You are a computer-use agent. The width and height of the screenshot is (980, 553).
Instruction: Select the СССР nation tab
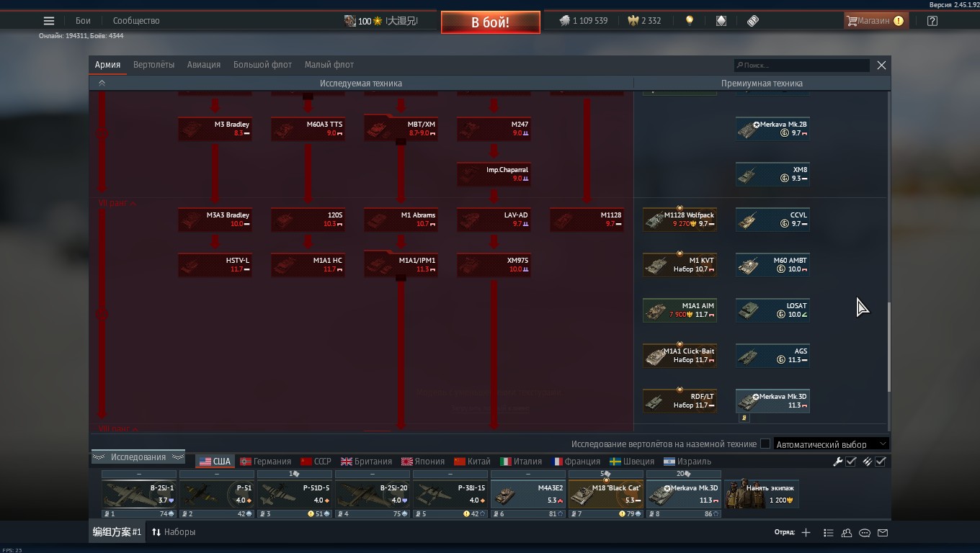[x=316, y=462]
